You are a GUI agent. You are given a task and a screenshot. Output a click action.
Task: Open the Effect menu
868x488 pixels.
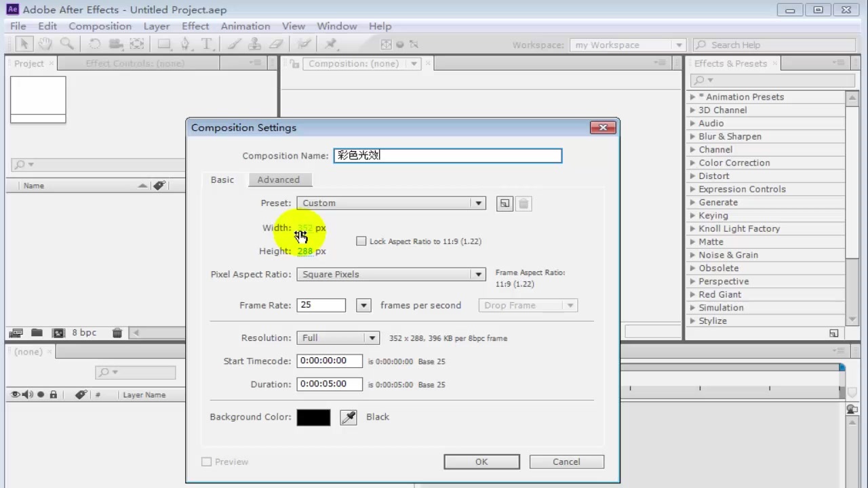[195, 26]
